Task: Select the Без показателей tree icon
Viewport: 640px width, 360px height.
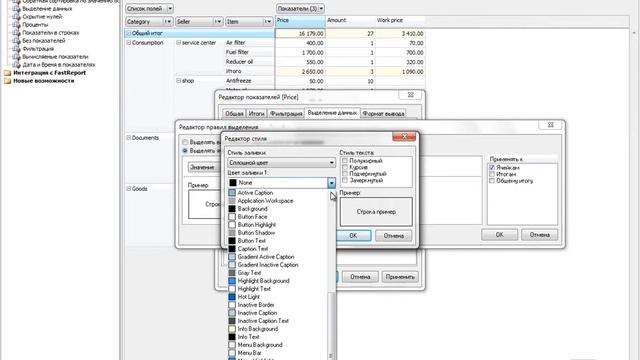Action: pos(16,41)
